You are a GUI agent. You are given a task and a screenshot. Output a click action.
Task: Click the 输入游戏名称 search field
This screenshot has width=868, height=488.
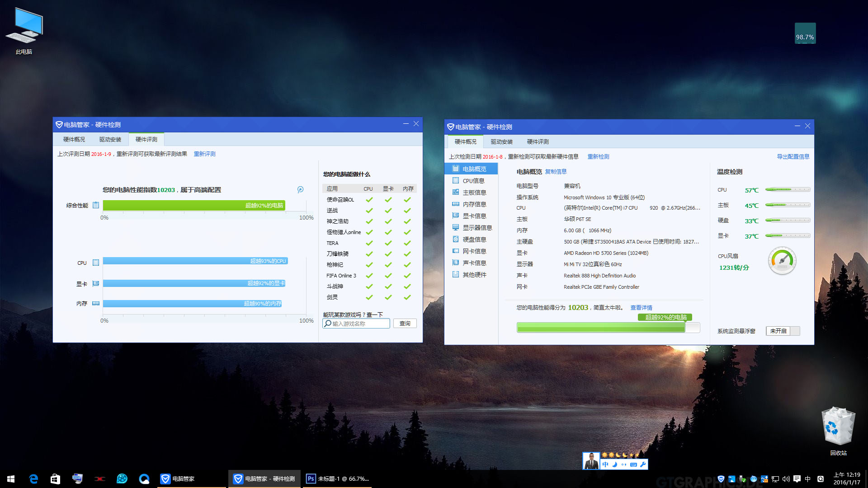pyautogui.click(x=356, y=323)
